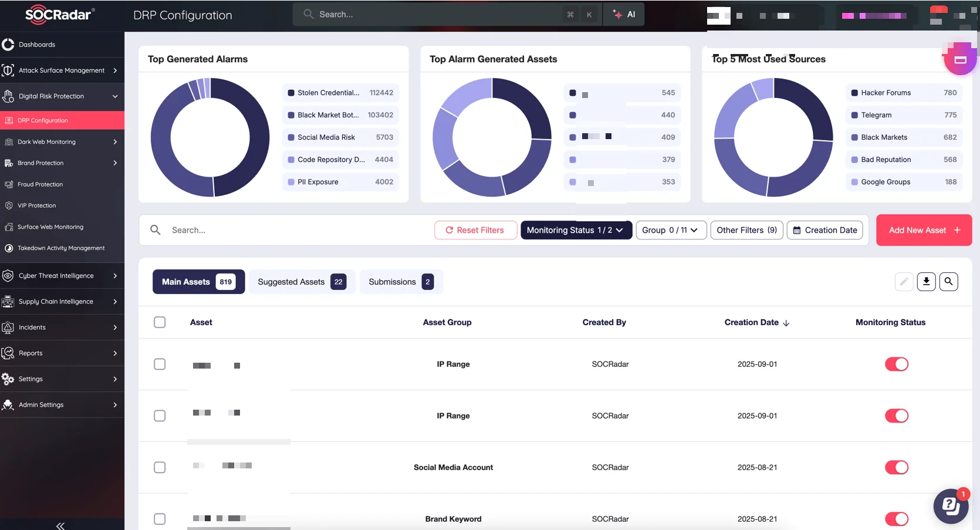
Task: Check the first IP Range row checkbox
Action: 160,364
